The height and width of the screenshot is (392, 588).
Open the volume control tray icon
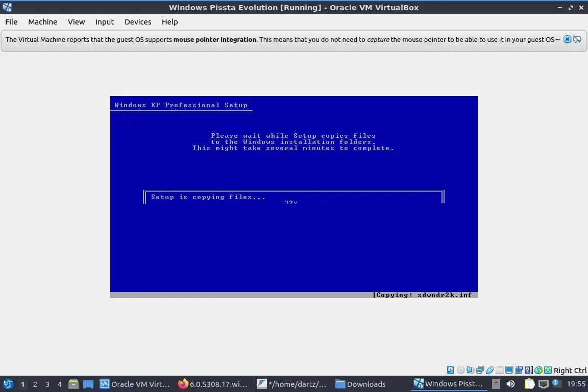pos(510,384)
